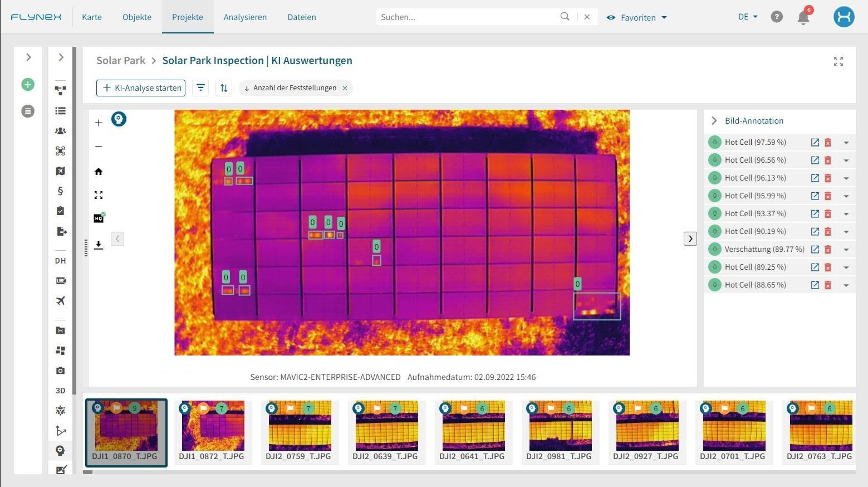Zoom in with the plus icon
The width and height of the screenshot is (868, 487).
click(99, 123)
